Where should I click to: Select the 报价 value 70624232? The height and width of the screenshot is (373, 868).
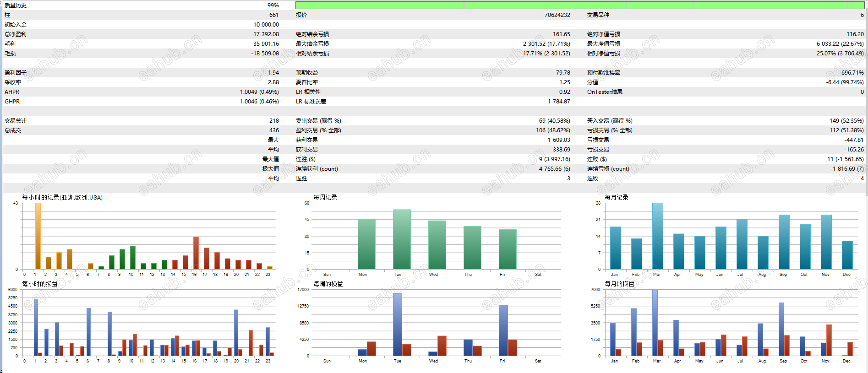(x=557, y=15)
